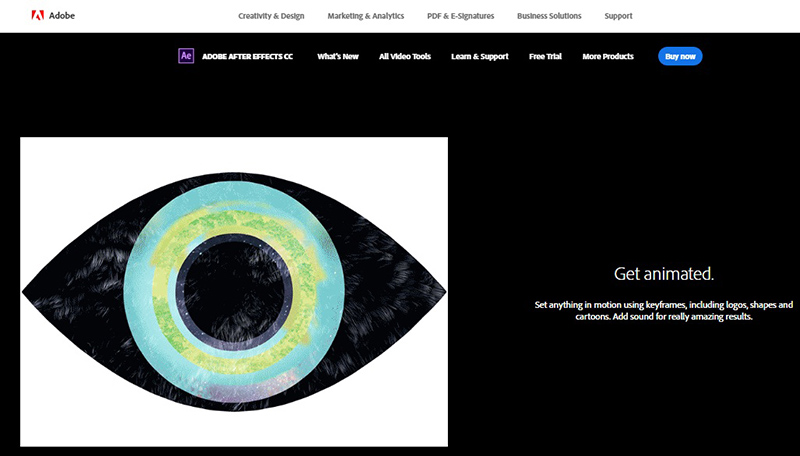
Task: Click the blue Buy now button
Action: point(680,56)
